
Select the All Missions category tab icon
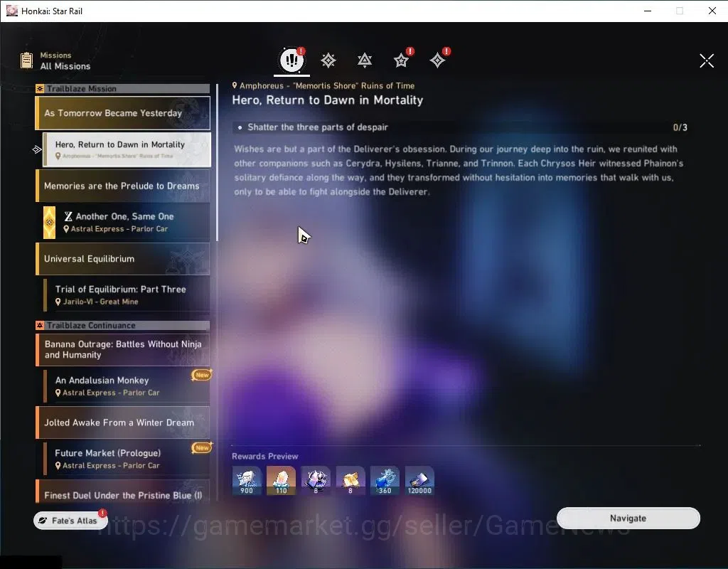291,60
